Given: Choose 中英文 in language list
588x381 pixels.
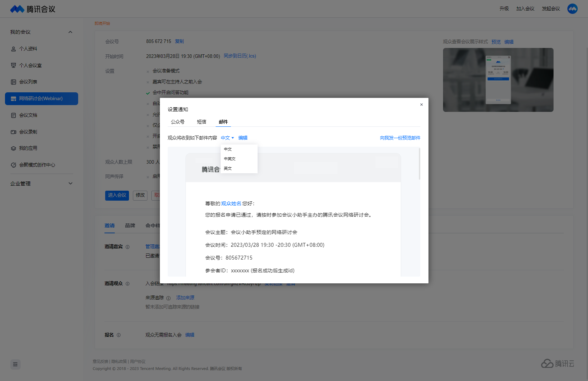Looking at the screenshot, I should pyautogui.click(x=239, y=159).
